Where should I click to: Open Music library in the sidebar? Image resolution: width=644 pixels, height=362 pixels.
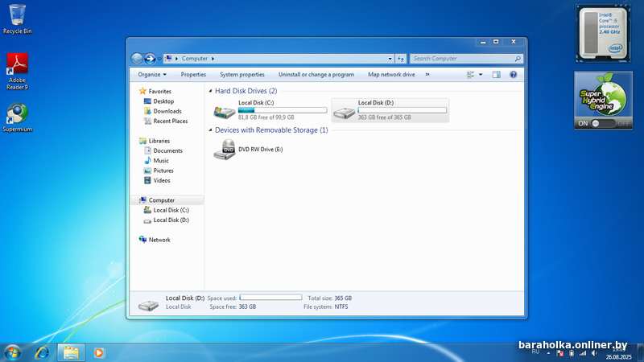(161, 160)
